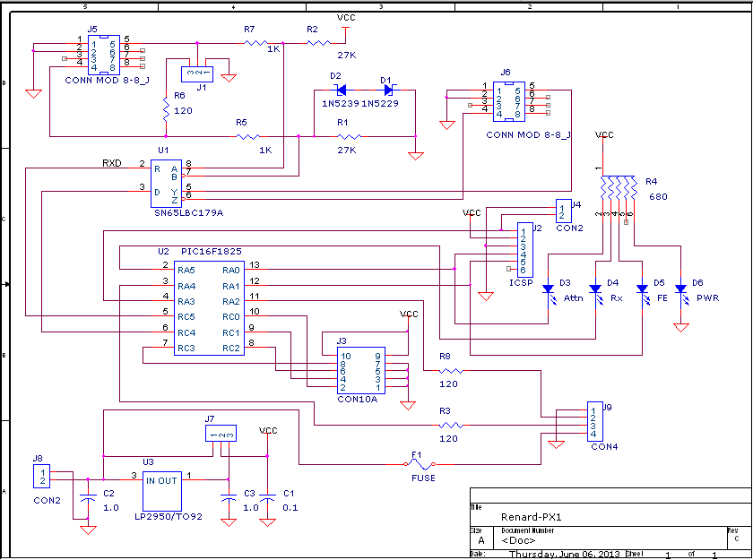Click the 1N5229 diode value text
This screenshot has width=753, height=560.
click(x=380, y=104)
